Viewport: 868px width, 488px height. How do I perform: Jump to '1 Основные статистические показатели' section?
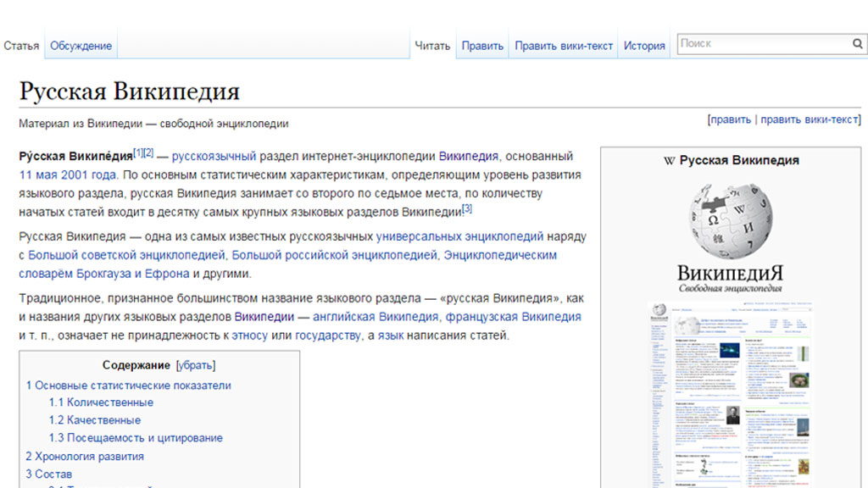coord(128,385)
